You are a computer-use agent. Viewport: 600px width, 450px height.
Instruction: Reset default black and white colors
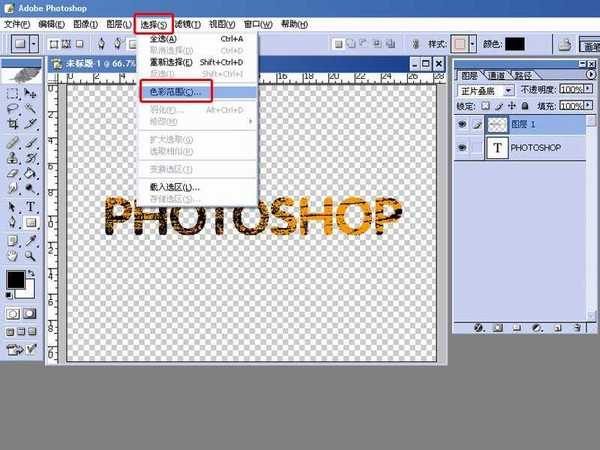pos(9,295)
